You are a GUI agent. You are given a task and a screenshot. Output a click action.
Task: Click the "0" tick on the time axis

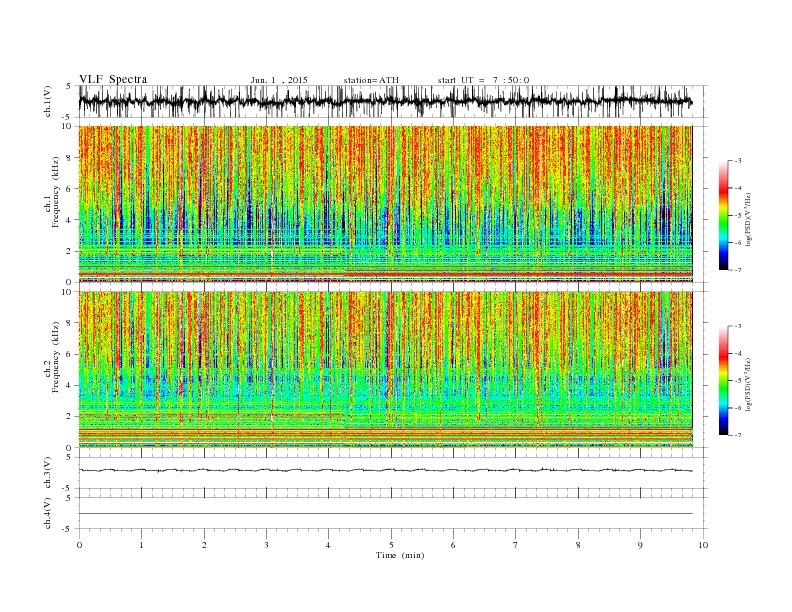click(x=79, y=545)
